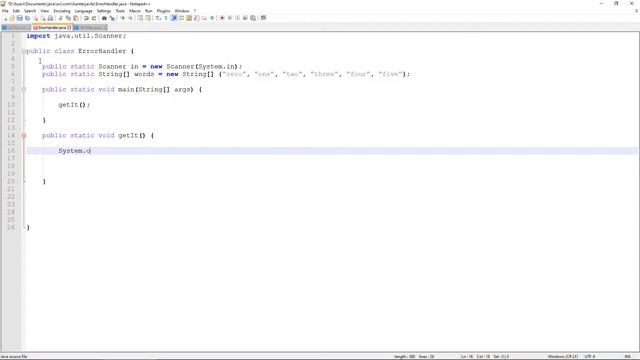Print the document with the Print icon
The width and height of the screenshot is (640, 360).
point(50,18)
